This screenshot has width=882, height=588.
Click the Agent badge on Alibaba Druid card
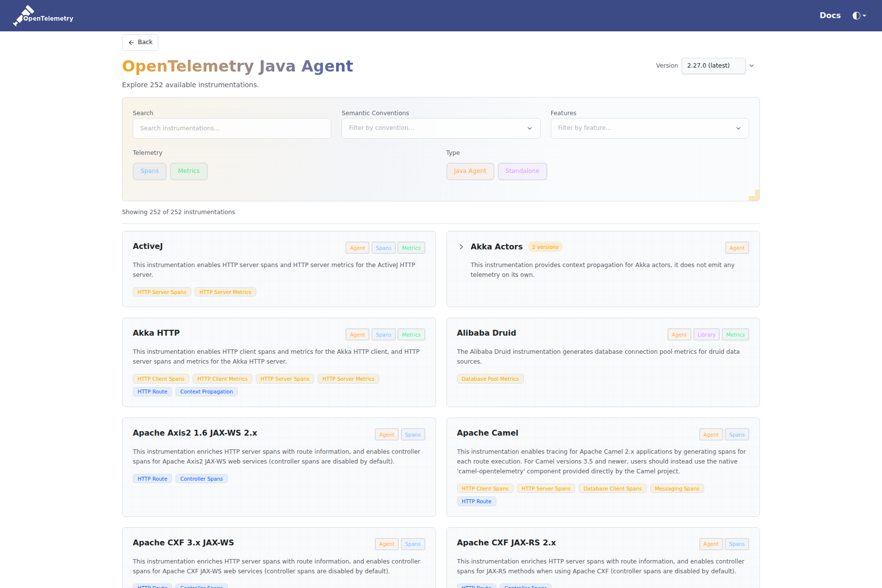pyautogui.click(x=679, y=335)
